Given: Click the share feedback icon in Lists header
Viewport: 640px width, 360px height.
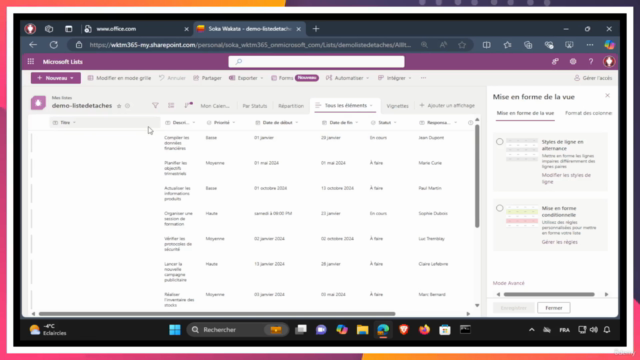Looking at the screenshot, I should point(555,62).
